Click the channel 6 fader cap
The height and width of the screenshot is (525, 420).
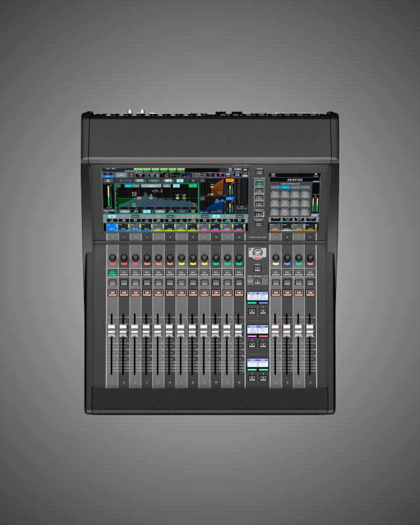tap(169, 330)
